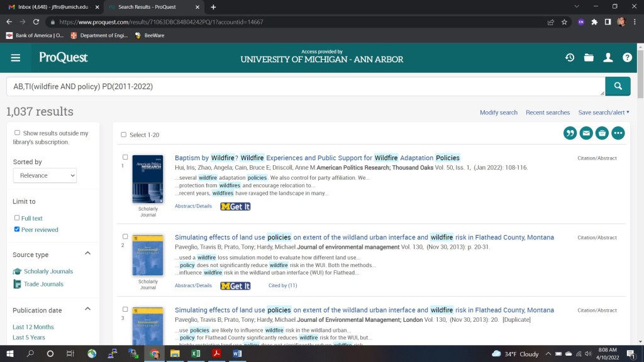The width and height of the screenshot is (644, 362).
Task: Expand the Save search/alert dropdown
Action: coord(604,112)
